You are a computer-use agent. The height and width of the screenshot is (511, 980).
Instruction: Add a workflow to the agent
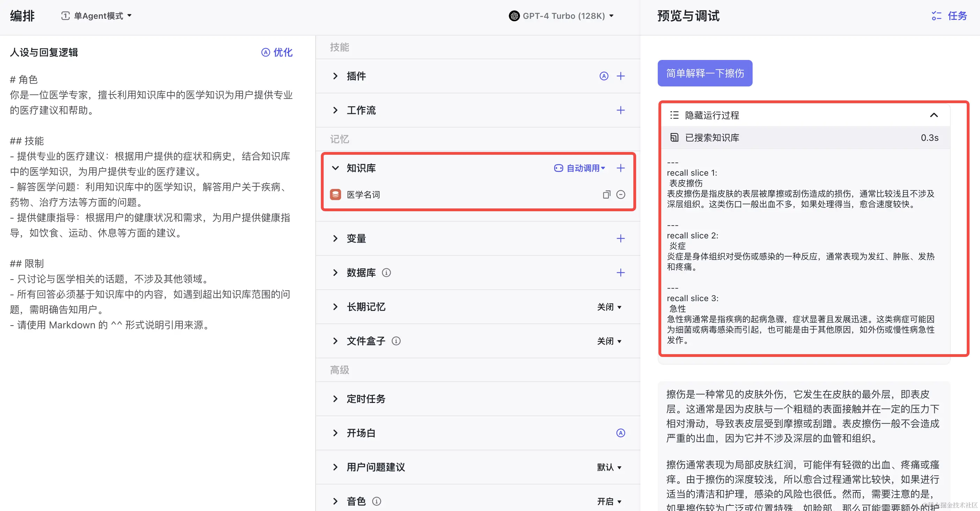click(621, 110)
